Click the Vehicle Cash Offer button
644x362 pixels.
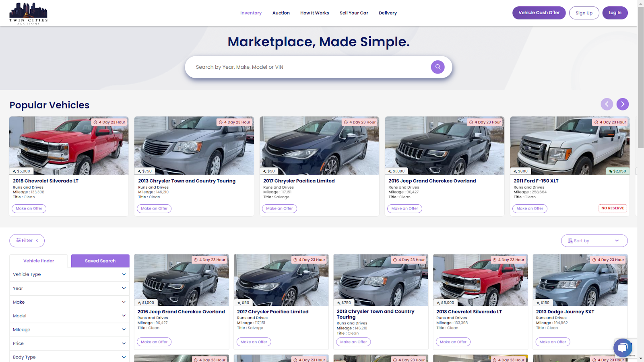click(539, 13)
